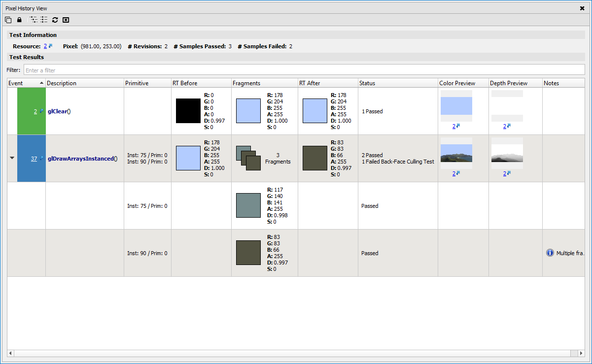The image size is (592, 364).
Task: Click the expand all tree icon
Action: tap(34, 20)
